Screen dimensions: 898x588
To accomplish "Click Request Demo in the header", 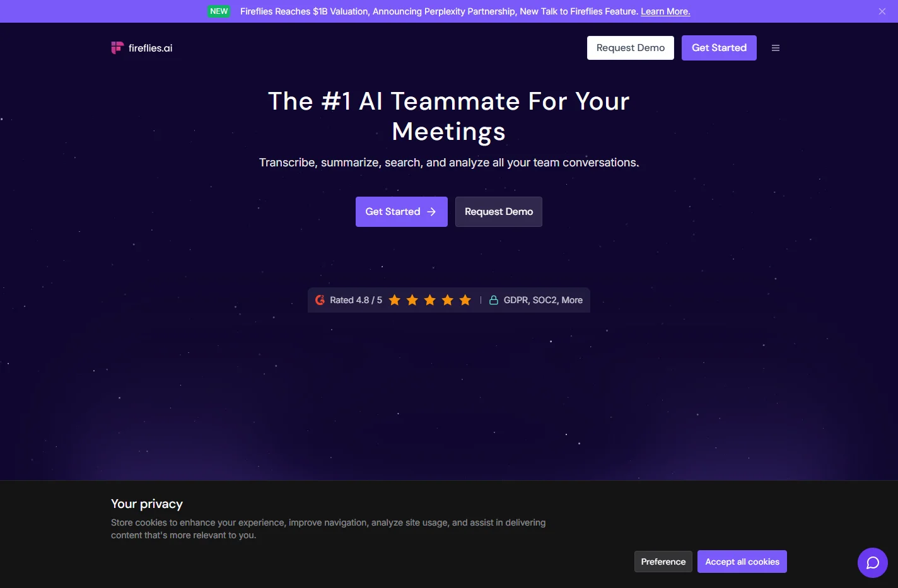I will [x=631, y=48].
